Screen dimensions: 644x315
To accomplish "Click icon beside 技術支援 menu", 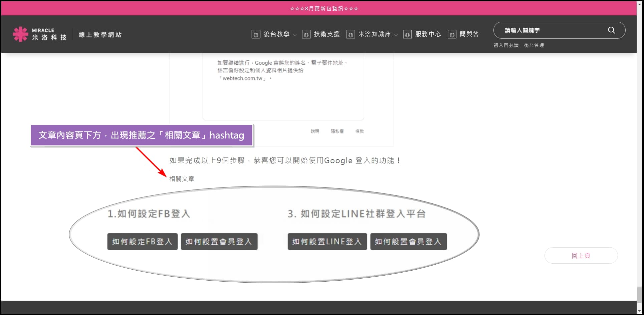I will point(306,34).
